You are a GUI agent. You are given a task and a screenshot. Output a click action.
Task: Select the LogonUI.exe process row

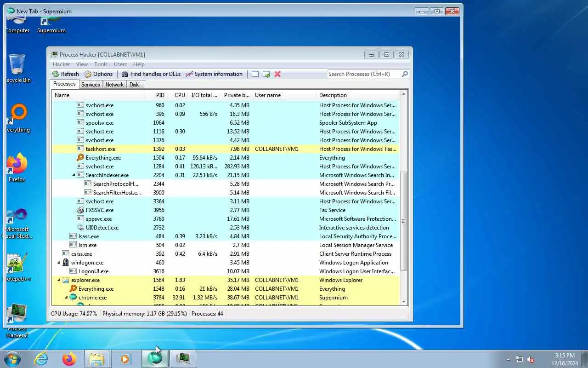point(226,271)
